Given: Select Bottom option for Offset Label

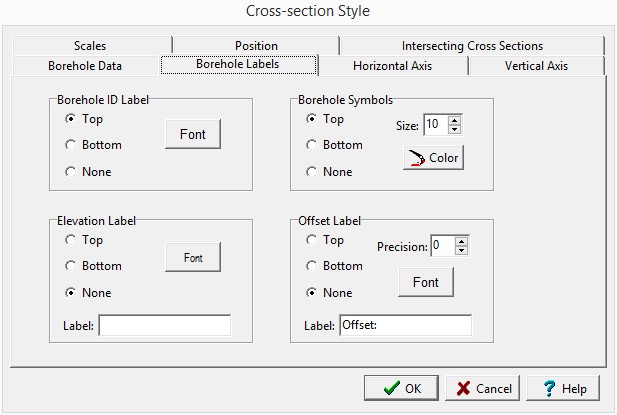Looking at the screenshot, I should tap(313, 266).
